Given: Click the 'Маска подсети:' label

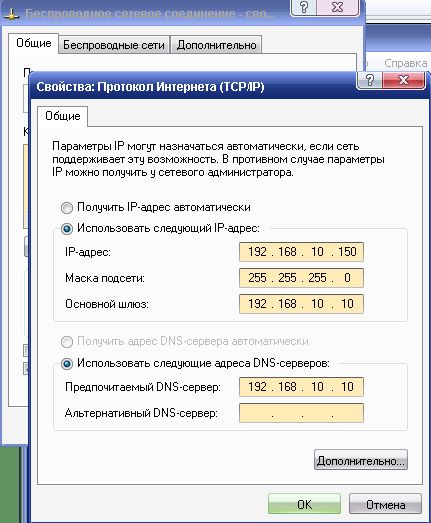Looking at the screenshot, I should (x=105, y=278).
